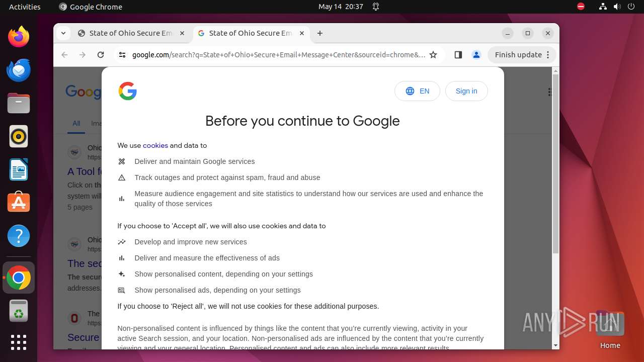
Task: Go back to previous page
Action: [64, 55]
